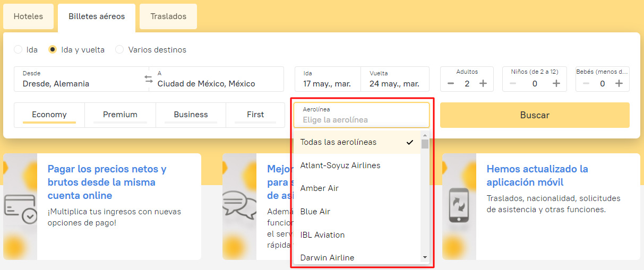644x270 pixels.
Task: Select the Ida one-way radio button
Action: coord(19,50)
